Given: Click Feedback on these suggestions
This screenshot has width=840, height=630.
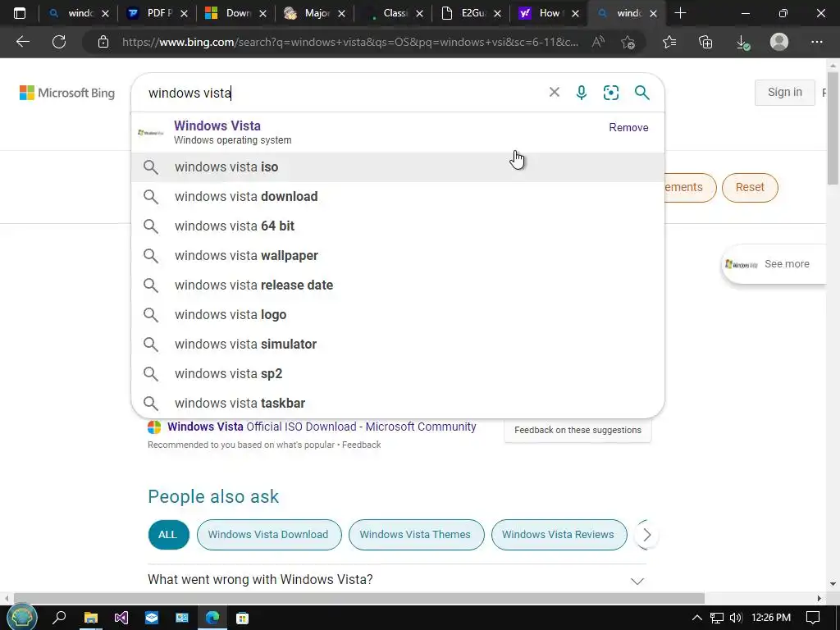Looking at the screenshot, I should (577, 430).
